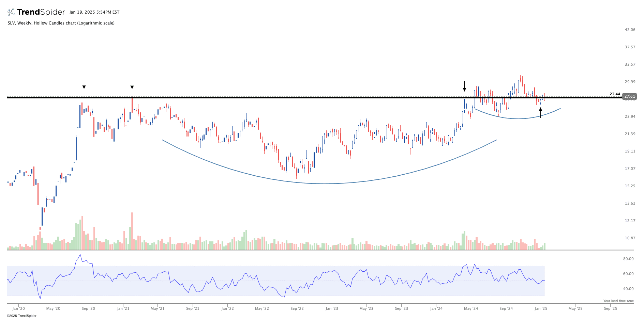
Task: Click the Jan 19, 2025 timestamp text
Action: click(x=94, y=12)
